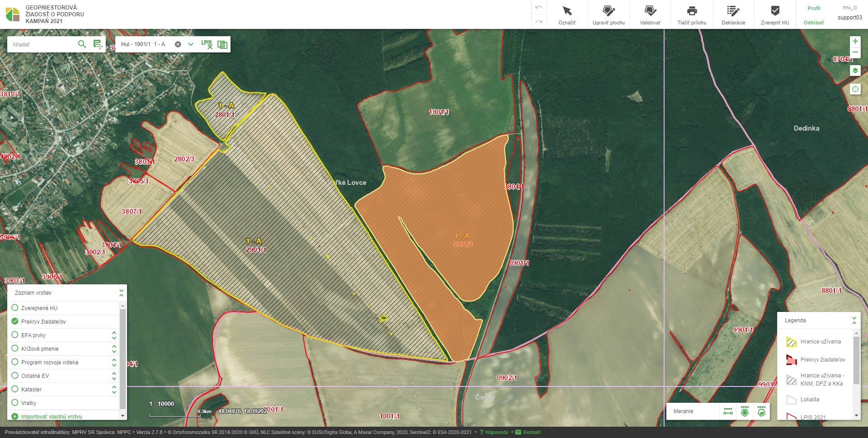Select the polygon area measurement tool

[x=745, y=411]
